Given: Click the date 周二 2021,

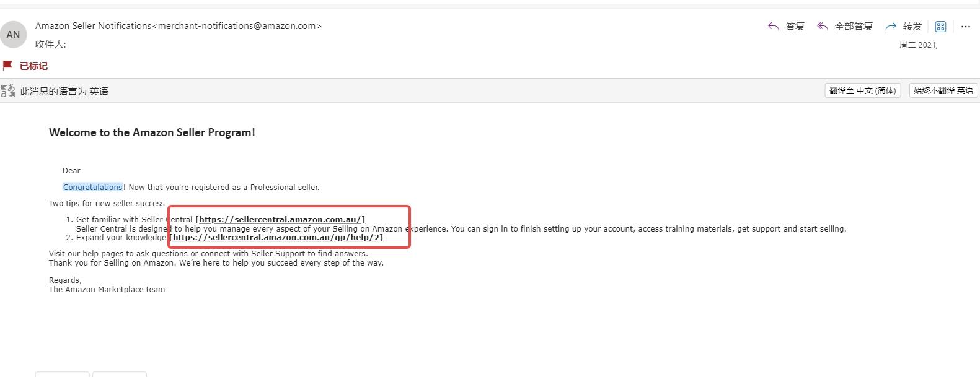Looking at the screenshot, I should click(918, 45).
